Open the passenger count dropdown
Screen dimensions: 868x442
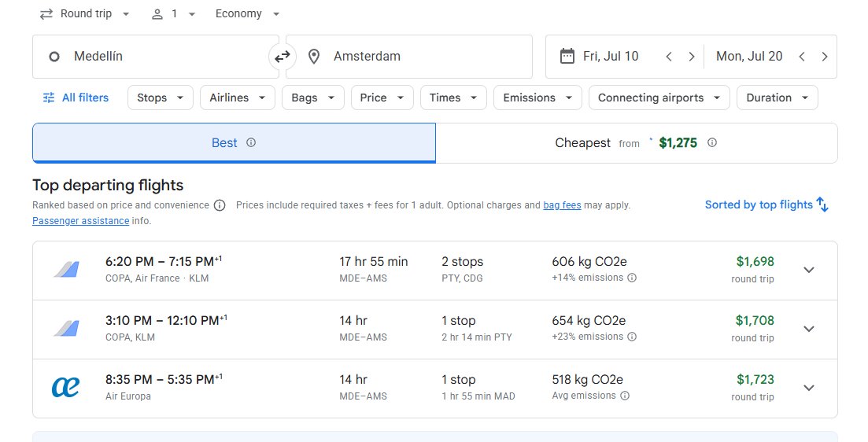pos(174,14)
